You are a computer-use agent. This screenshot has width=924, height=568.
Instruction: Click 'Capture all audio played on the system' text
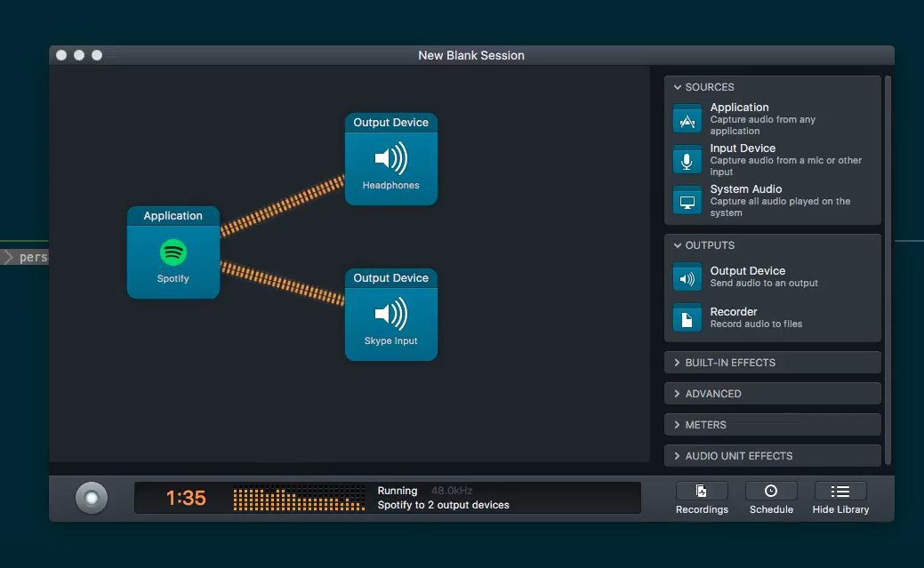(x=780, y=207)
